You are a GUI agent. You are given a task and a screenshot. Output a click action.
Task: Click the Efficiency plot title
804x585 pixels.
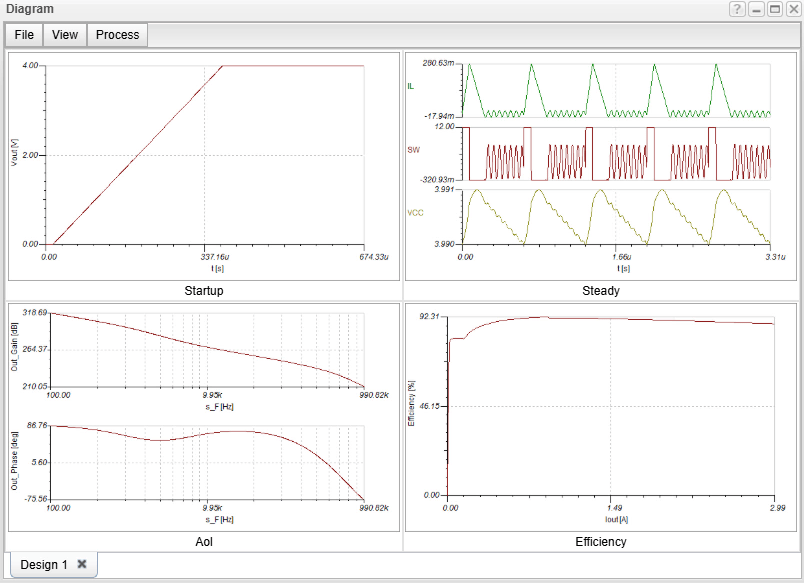tap(601, 542)
